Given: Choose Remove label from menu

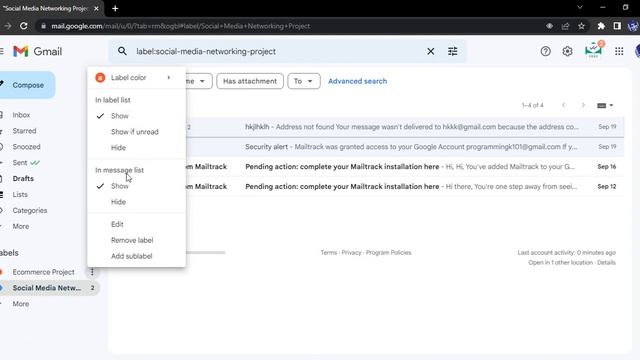Looking at the screenshot, I should pyautogui.click(x=136, y=240).
